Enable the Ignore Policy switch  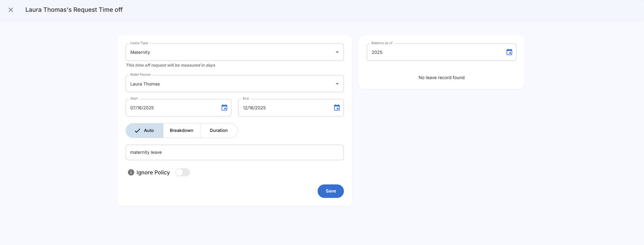[183, 172]
